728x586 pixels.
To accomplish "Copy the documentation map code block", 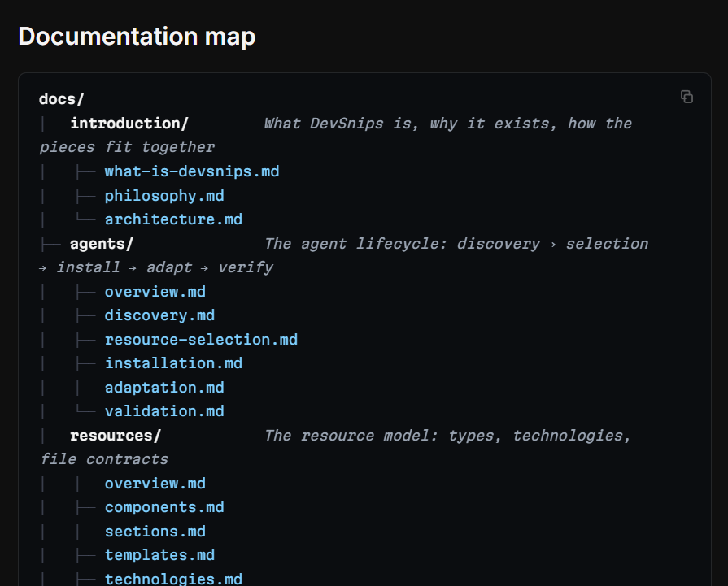I will (687, 97).
